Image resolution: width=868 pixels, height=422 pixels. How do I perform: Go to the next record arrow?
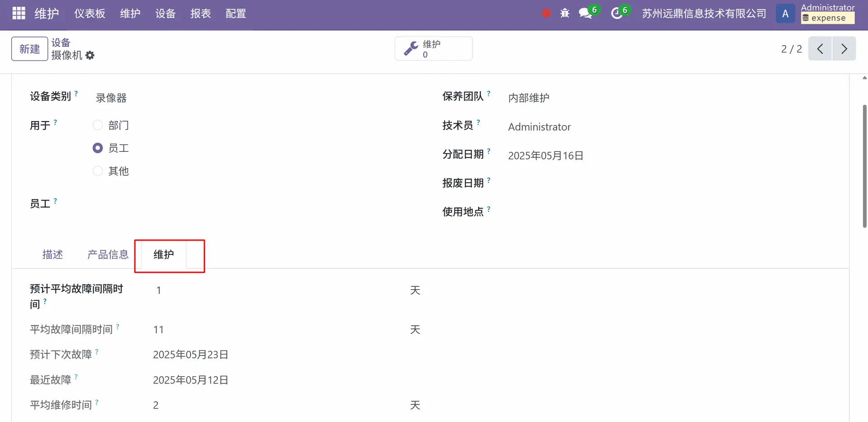(x=844, y=48)
